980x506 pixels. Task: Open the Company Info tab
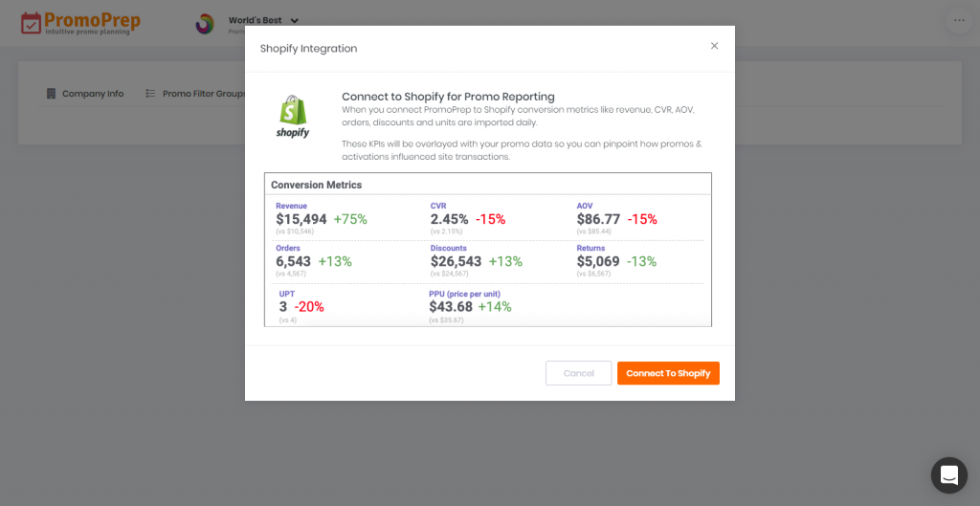85,94
